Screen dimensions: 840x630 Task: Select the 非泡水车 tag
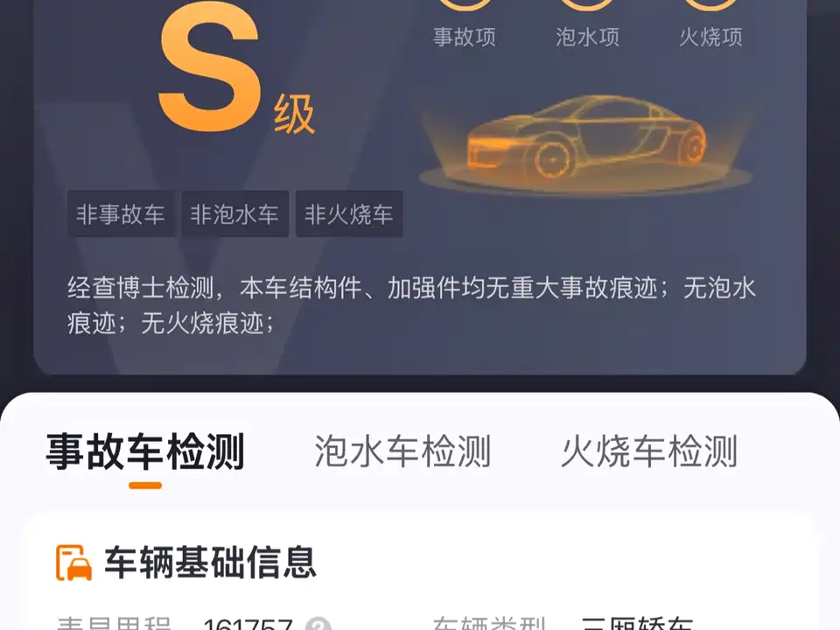(x=234, y=213)
